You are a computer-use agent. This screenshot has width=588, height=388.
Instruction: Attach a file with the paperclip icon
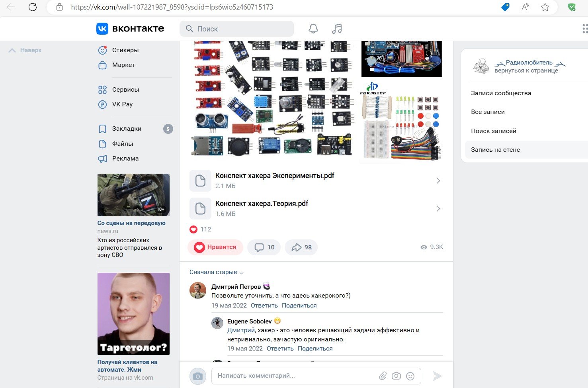point(383,375)
